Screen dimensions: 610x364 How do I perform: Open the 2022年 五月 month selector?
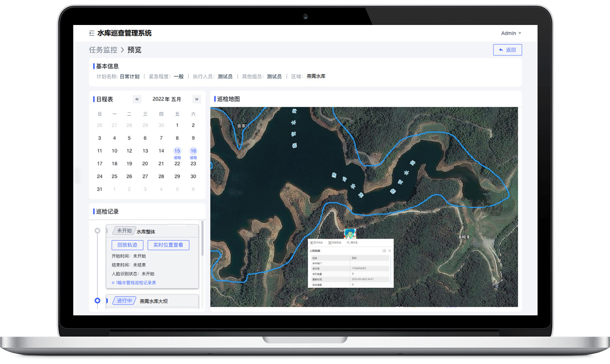pyautogui.click(x=166, y=99)
